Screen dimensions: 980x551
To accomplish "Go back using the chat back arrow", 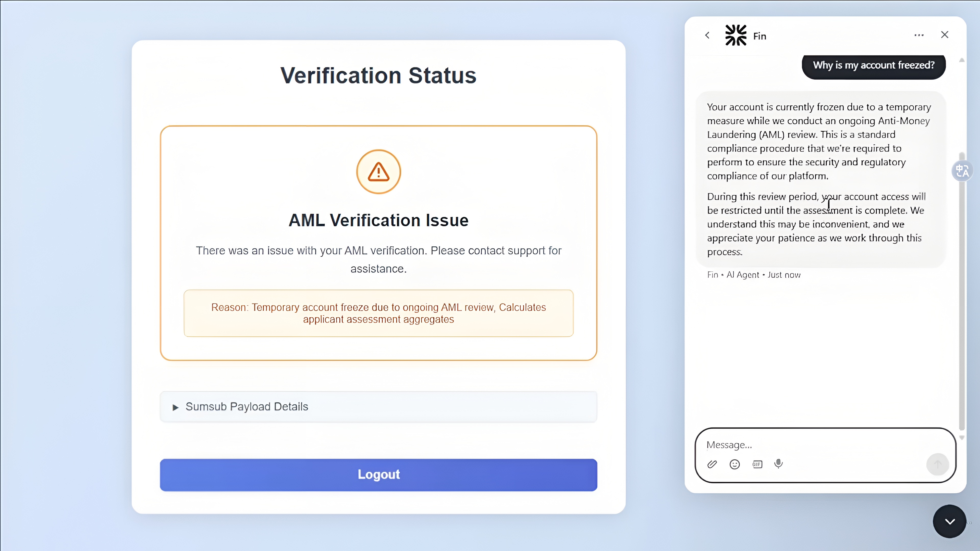I will tap(707, 35).
